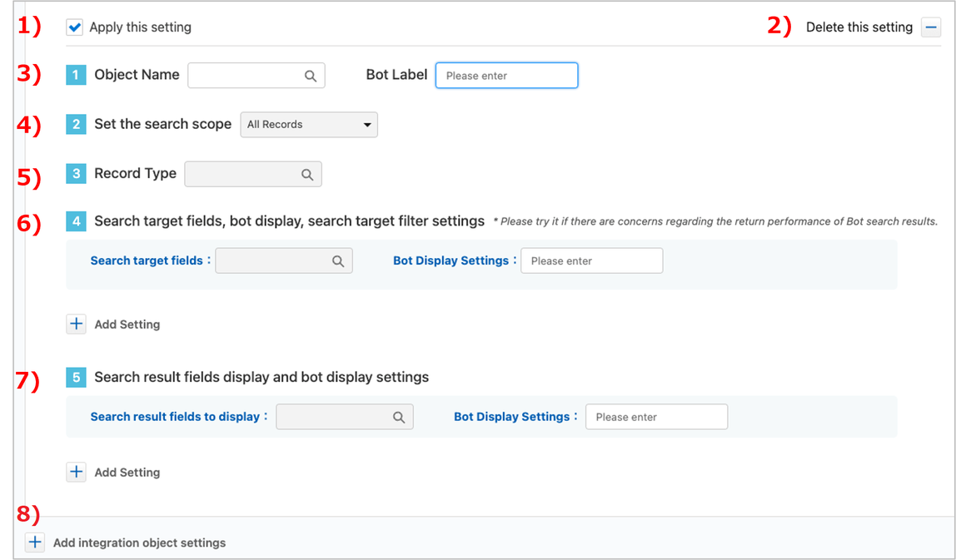Click the minus icon to delete this setting

tap(930, 27)
